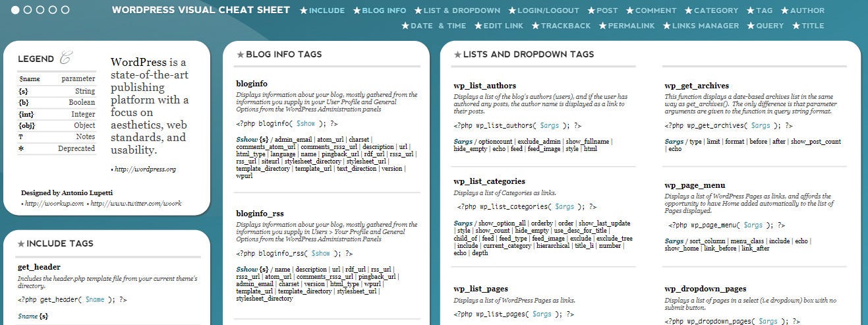Image resolution: width=868 pixels, height=325 pixels.
Task: Click the {s} String legend row
Action: 57,91
